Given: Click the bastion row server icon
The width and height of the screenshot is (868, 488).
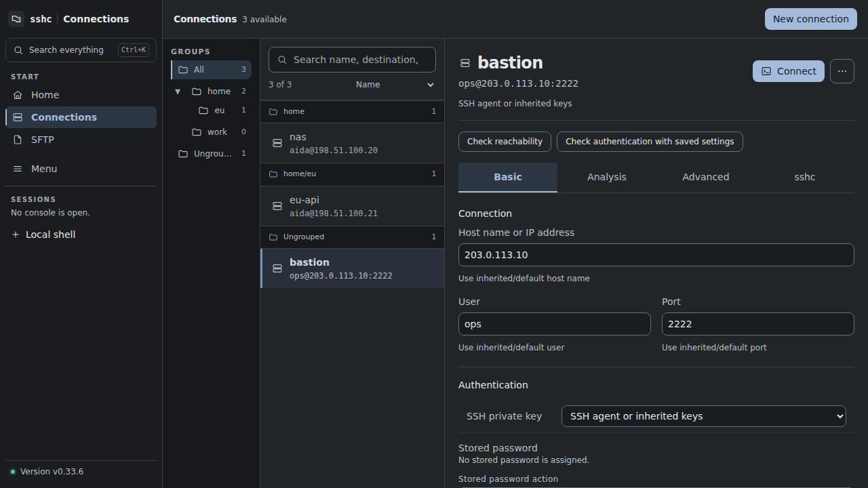Looking at the screenshot, I should 277,268.
